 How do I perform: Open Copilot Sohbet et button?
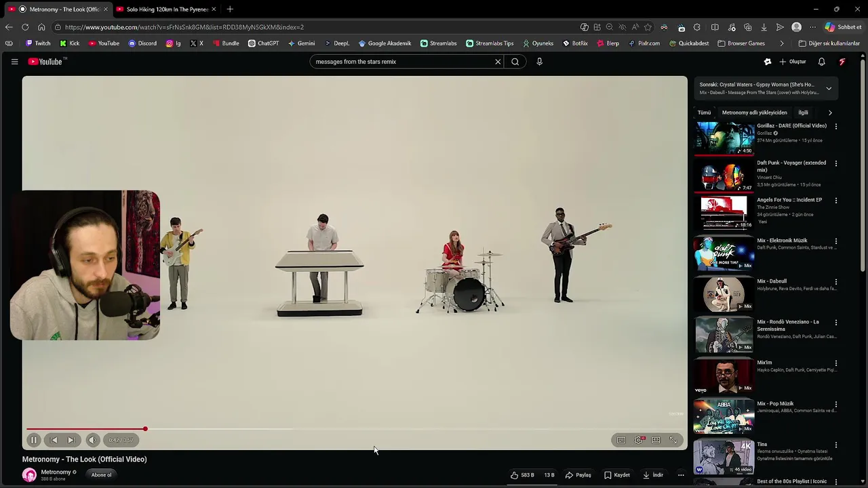point(843,27)
